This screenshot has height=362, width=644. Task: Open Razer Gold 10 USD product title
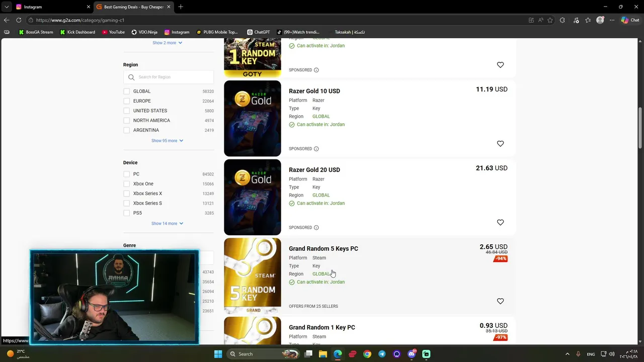(314, 91)
